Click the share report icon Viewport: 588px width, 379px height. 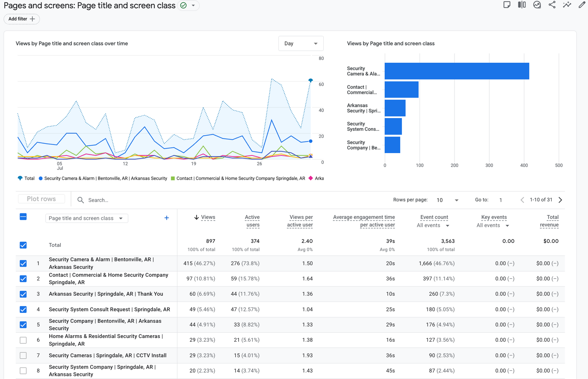coord(552,5)
